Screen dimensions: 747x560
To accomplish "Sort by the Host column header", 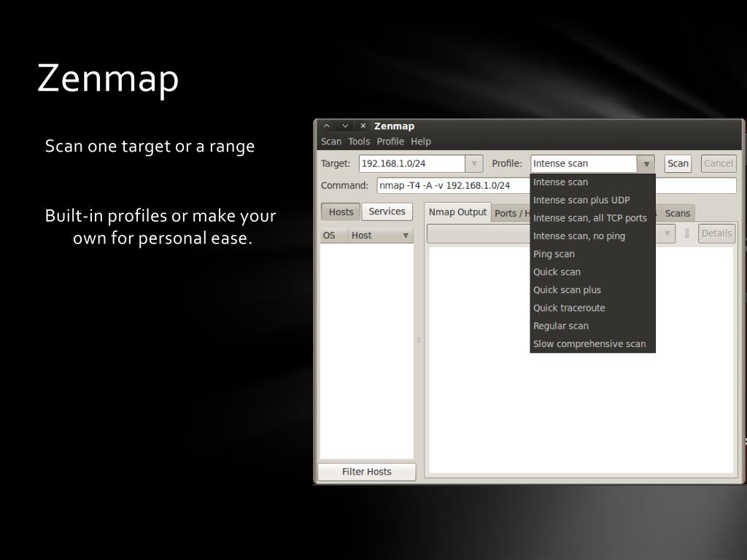I will coord(380,236).
